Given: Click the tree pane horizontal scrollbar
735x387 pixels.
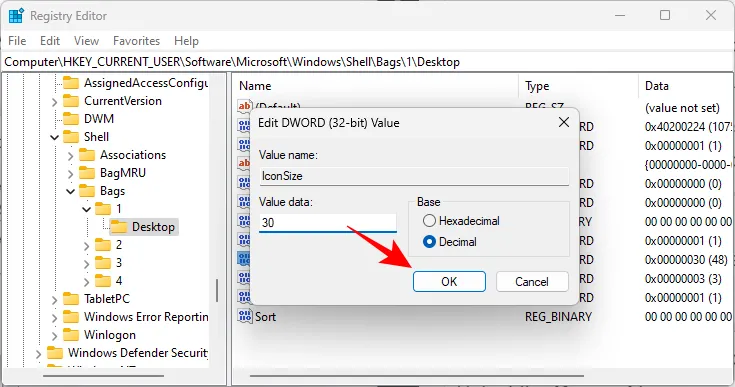Looking at the screenshot, I should click(x=104, y=376).
